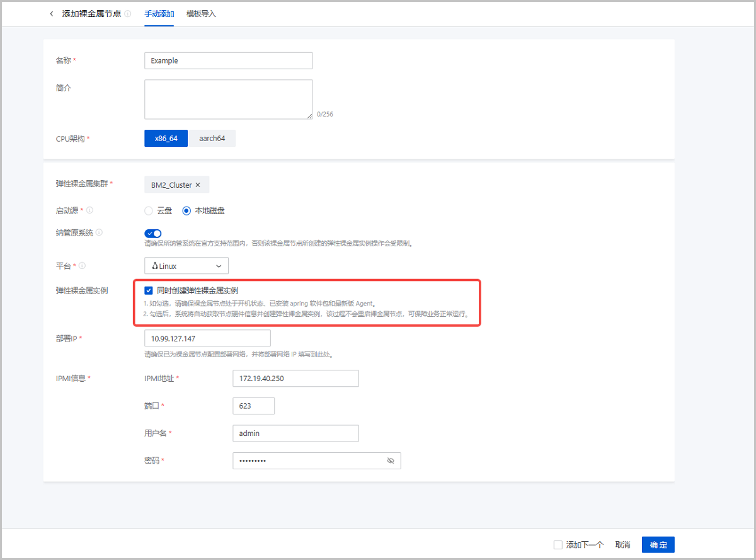Click the back arrow icon in header
Screen dimensions: 756x560
point(52,14)
